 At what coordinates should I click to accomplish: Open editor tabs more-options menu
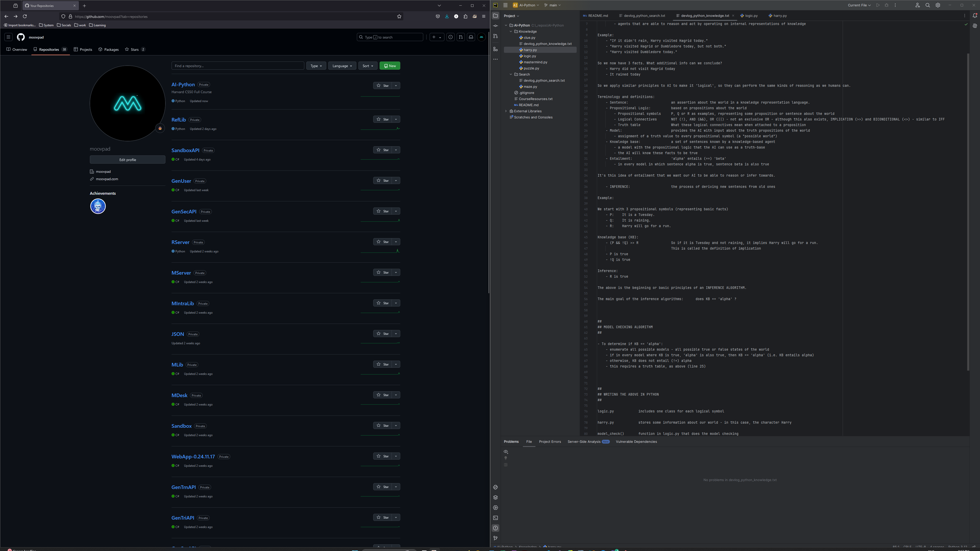click(x=964, y=16)
